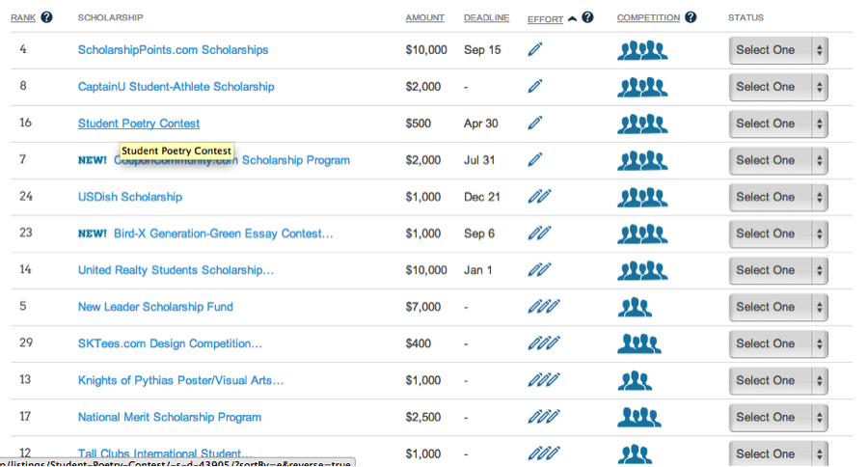Click the competition people icon for ScholarshipPoints.com
Screen dimensions: 868x467
(642, 50)
